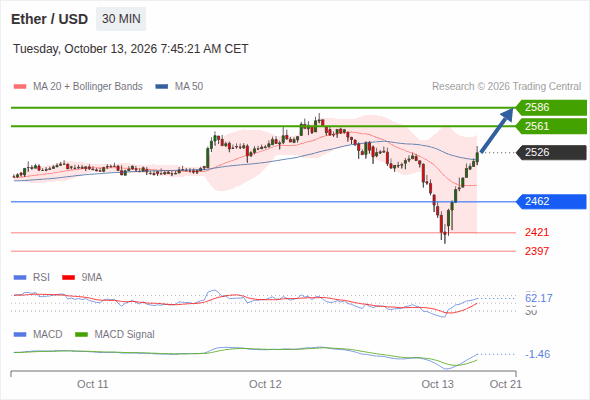Click the MA 20 + Bollinger Bands swatch
This screenshot has height=400, width=590.
tap(20, 87)
